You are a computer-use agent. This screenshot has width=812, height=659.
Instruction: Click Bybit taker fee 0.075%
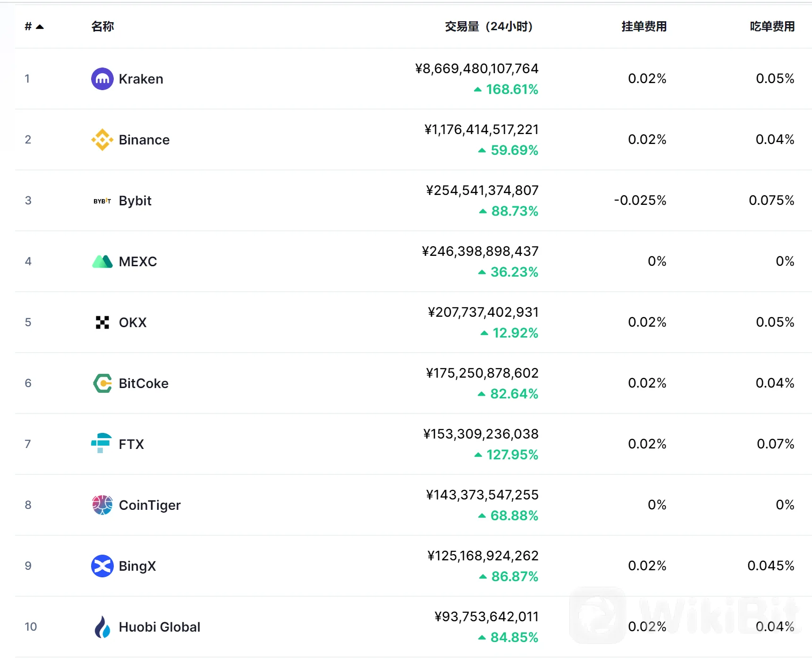click(772, 201)
